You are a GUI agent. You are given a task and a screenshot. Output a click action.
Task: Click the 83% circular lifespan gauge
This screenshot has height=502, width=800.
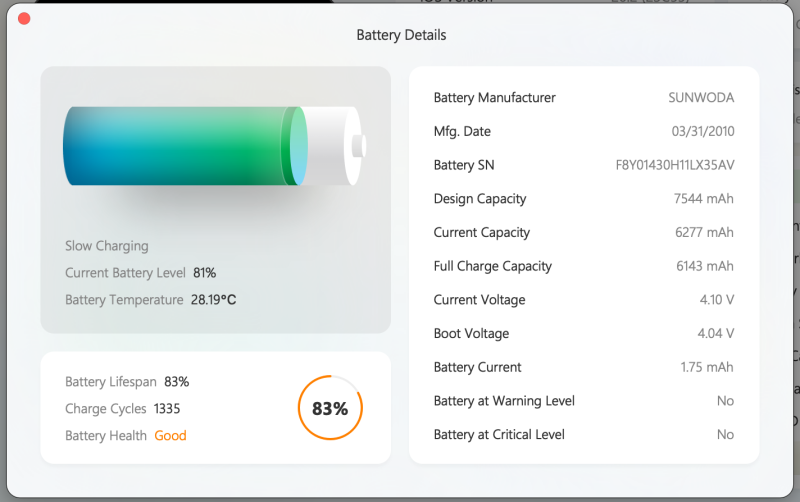(330, 409)
